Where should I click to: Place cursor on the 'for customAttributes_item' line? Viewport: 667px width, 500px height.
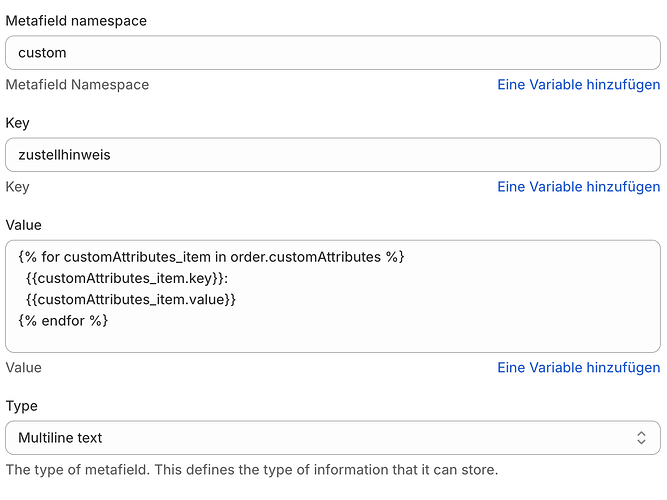210,257
